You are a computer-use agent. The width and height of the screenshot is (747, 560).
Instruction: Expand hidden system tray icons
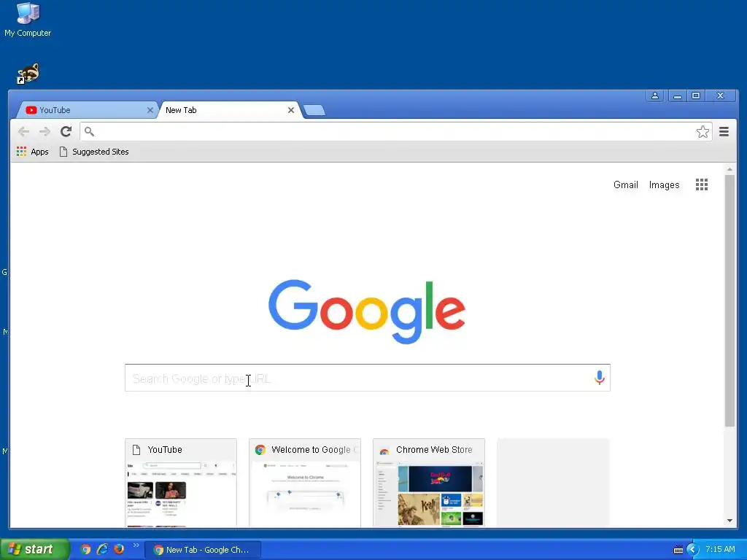692,550
